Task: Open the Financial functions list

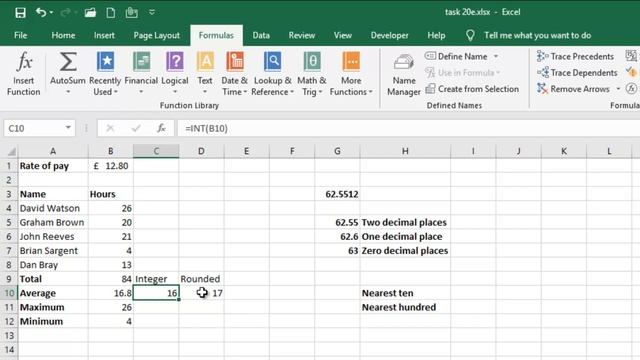Action: [141, 74]
